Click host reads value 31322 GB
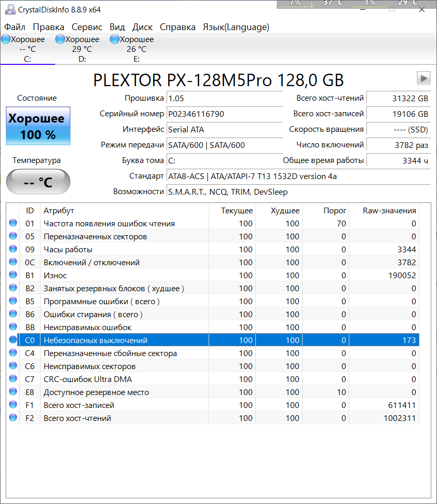437x504 pixels. click(399, 98)
